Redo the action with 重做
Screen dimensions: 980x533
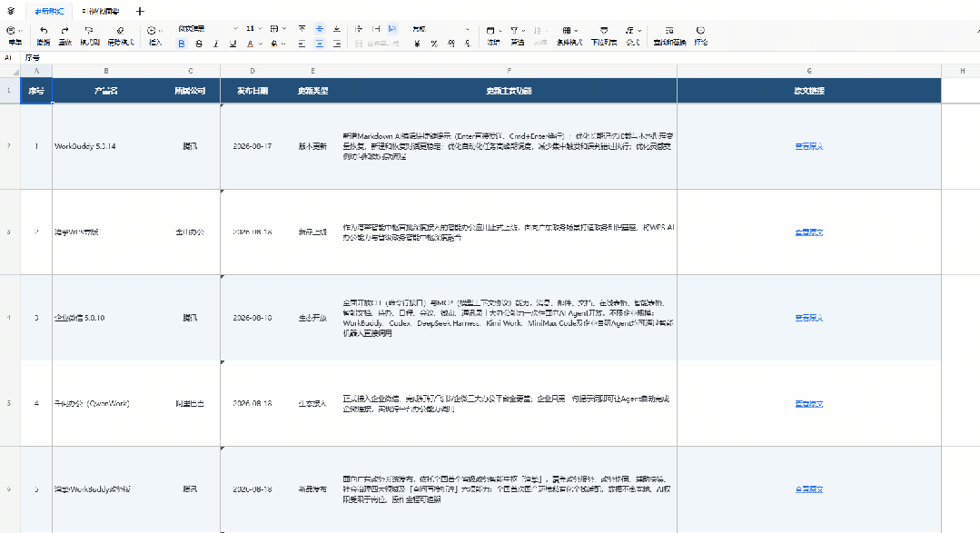click(x=65, y=35)
